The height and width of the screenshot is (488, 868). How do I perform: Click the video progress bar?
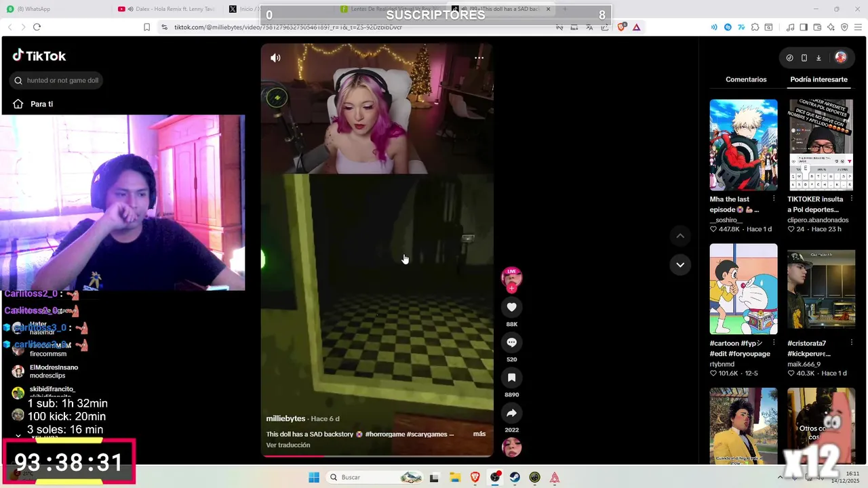tap(377, 456)
